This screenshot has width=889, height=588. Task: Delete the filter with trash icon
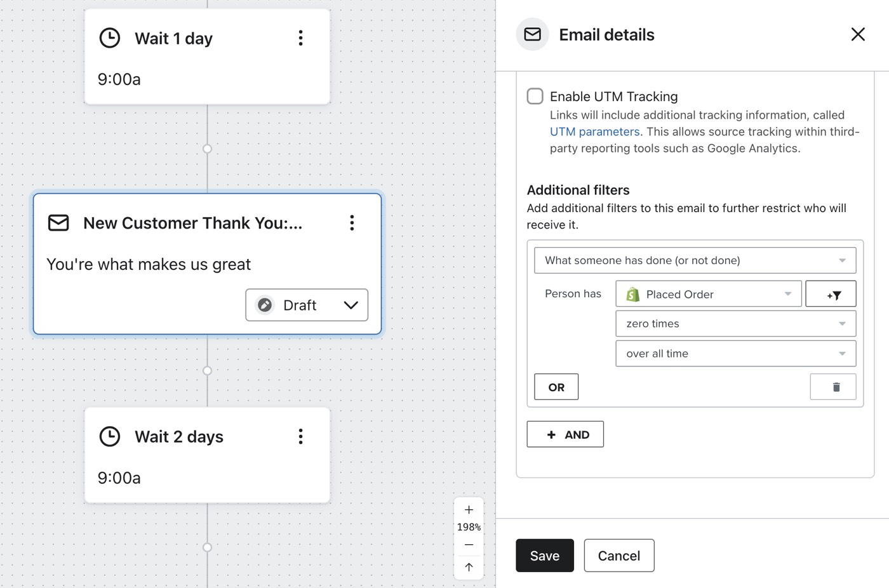833,387
